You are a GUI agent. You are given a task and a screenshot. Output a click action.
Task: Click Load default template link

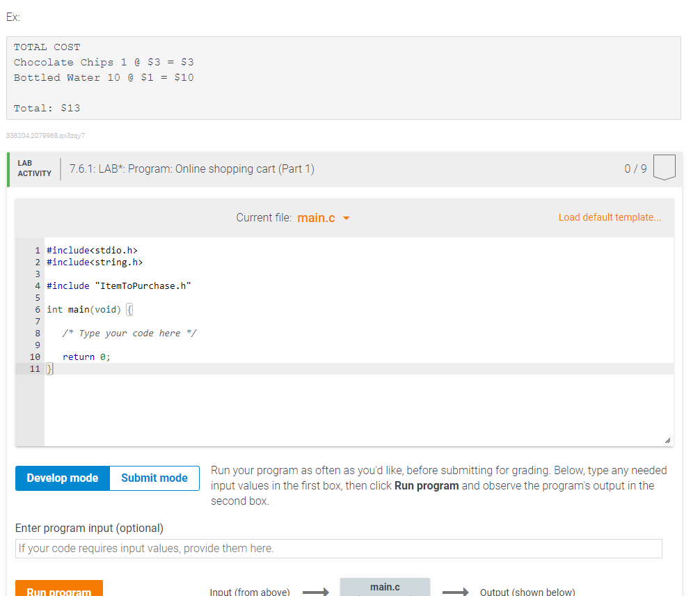click(x=609, y=217)
